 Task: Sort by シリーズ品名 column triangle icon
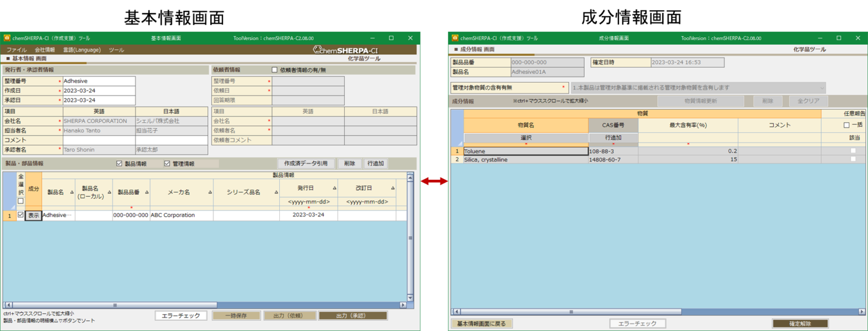[275, 192]
